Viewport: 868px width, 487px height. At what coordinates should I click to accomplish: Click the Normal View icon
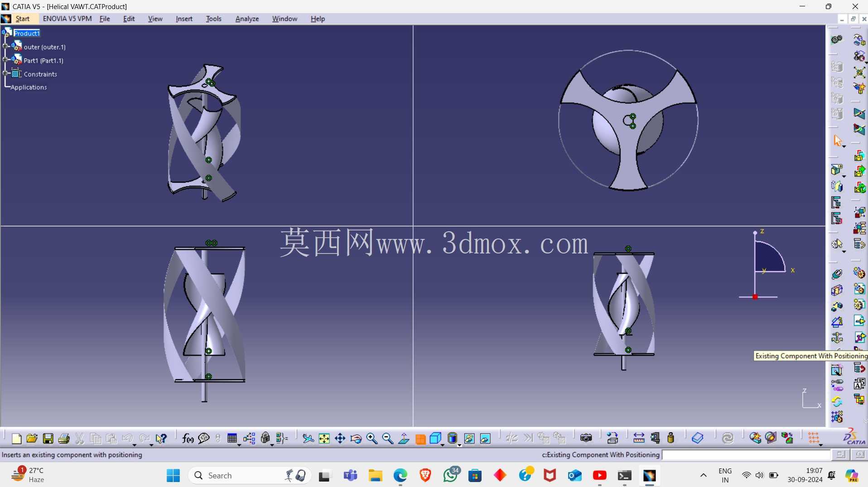(x=404, y=438)
